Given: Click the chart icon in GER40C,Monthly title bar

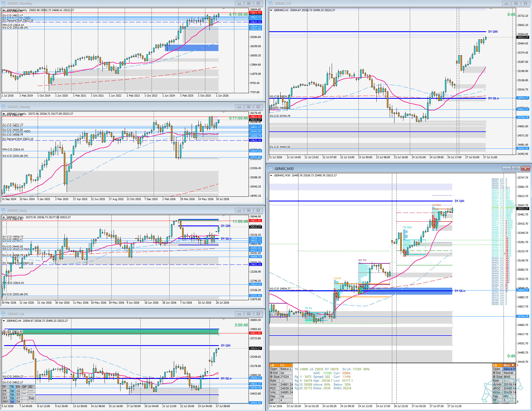Looking at the screenshot, I should click(x=3, y=3).
